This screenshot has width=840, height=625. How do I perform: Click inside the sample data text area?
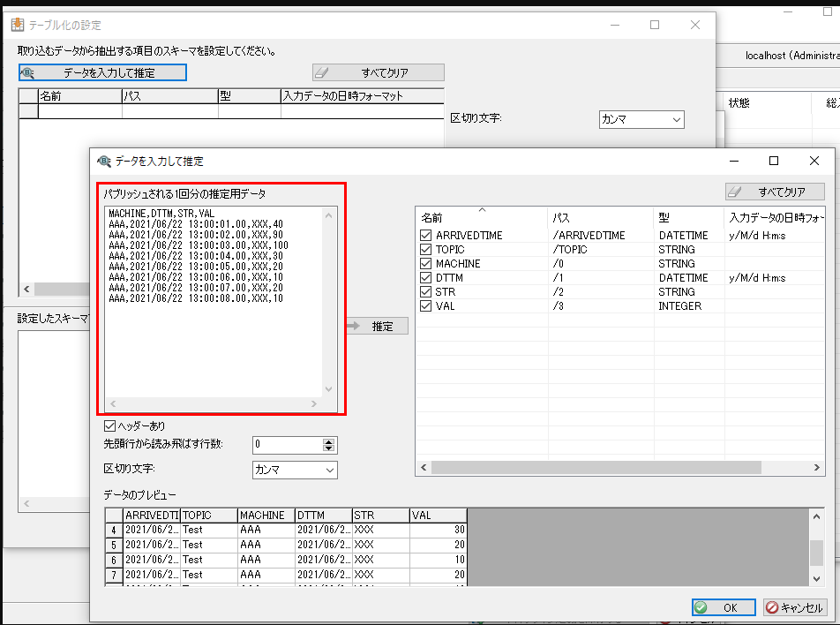(x=214, y=302)
